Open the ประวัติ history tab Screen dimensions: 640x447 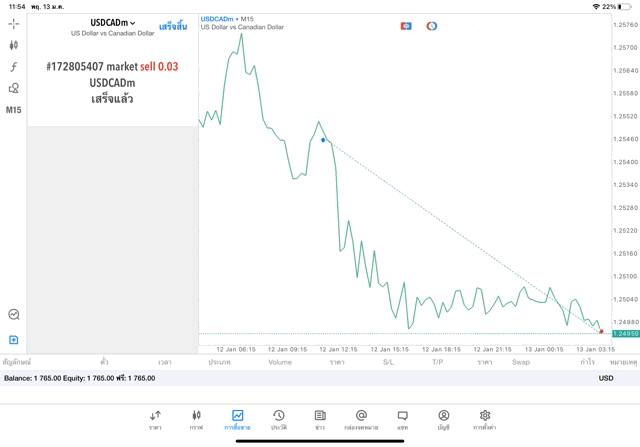(278, 419)
